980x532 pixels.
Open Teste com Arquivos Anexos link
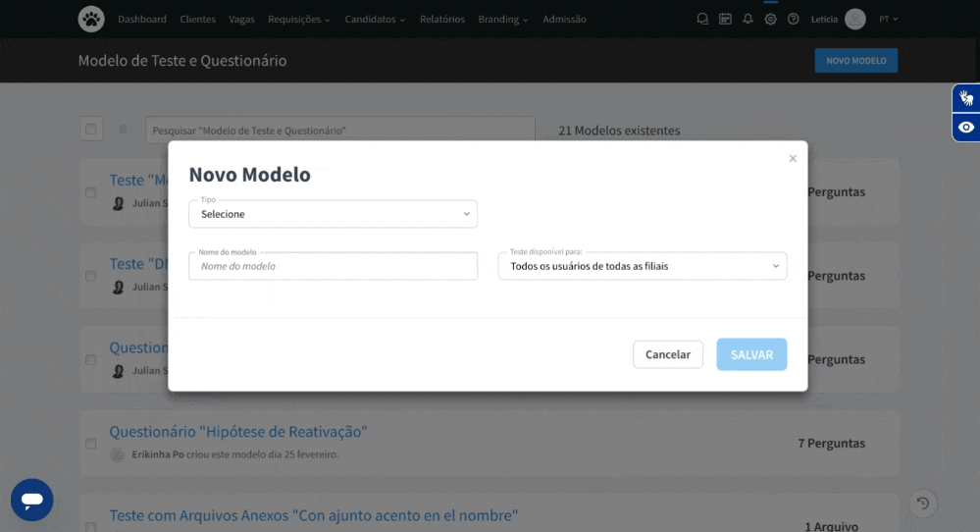[314, 515]
